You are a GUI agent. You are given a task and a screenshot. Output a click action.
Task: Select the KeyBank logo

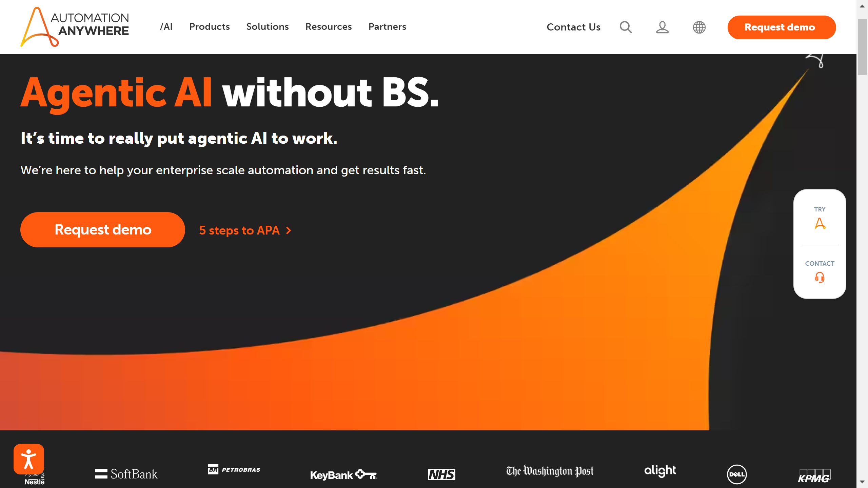(x=343, y=474)
